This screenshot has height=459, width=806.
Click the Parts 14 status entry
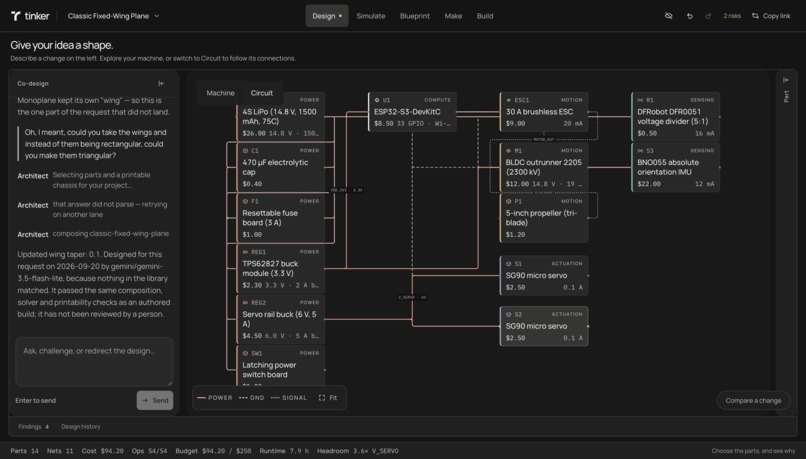[x=24, y=451]
